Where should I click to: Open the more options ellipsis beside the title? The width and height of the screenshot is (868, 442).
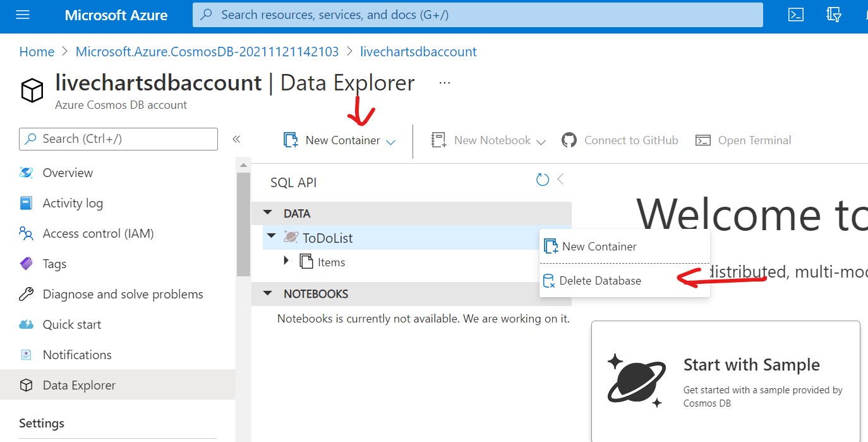click(445, 83)
